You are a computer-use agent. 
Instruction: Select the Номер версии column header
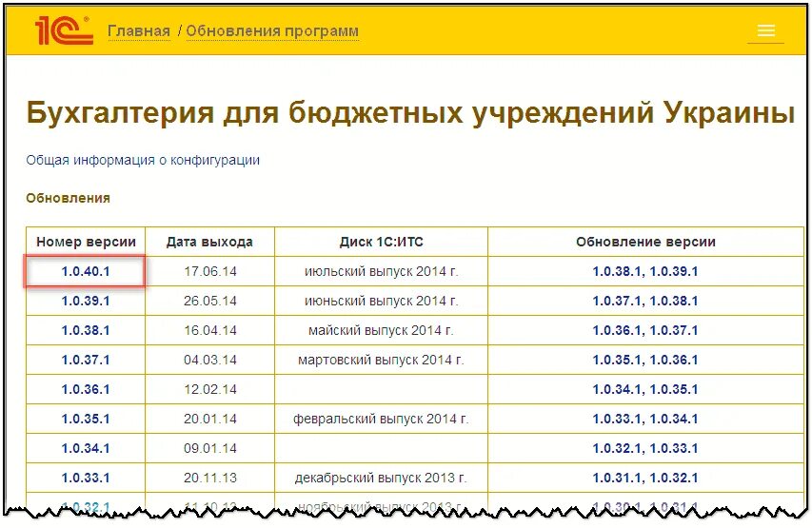(86, 242)
